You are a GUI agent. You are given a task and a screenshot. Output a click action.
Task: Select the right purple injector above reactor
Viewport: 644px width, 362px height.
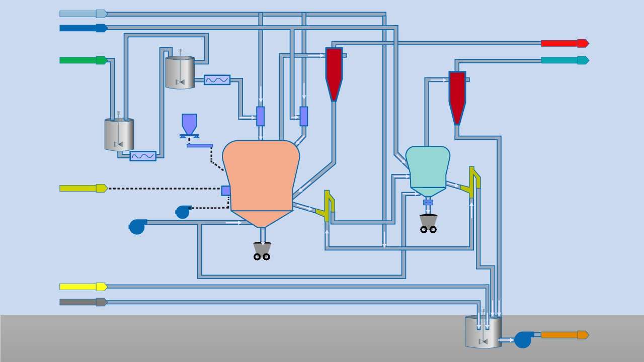point(304,116)
